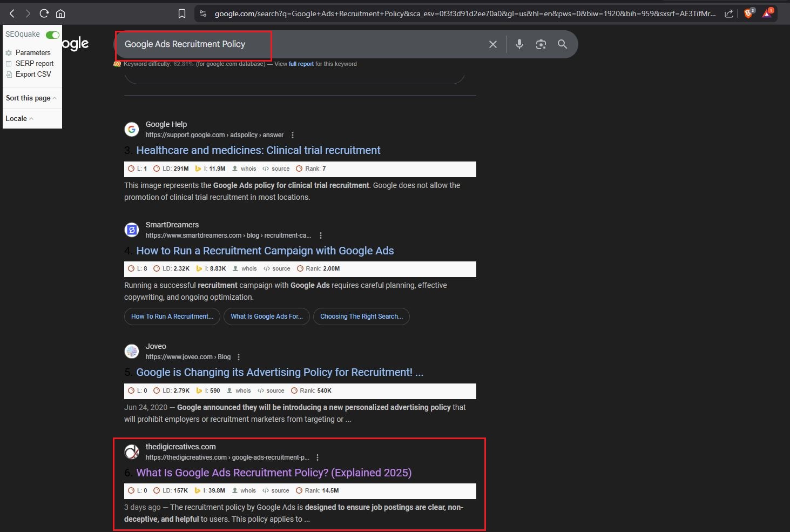Bookmark this page using the bookmark icon
The width and height of the screenshot is (790, 532).
click(x=182, y=14)
